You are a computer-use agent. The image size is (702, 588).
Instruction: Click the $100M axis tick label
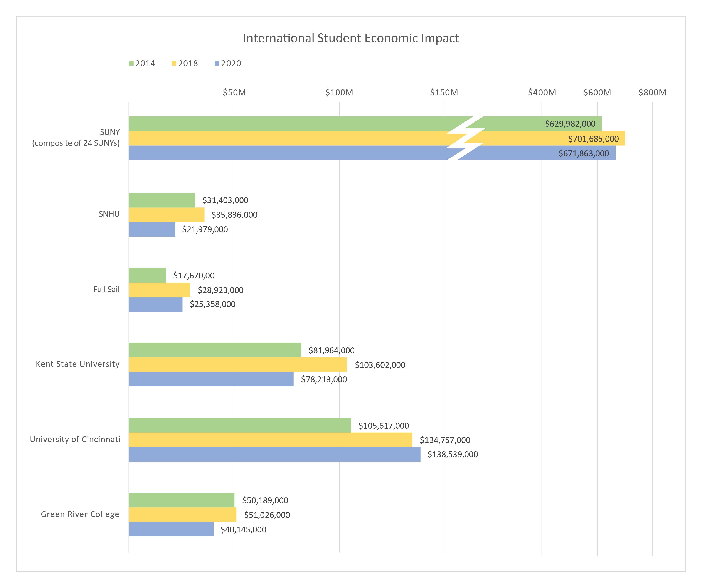(x=339, y=93)
